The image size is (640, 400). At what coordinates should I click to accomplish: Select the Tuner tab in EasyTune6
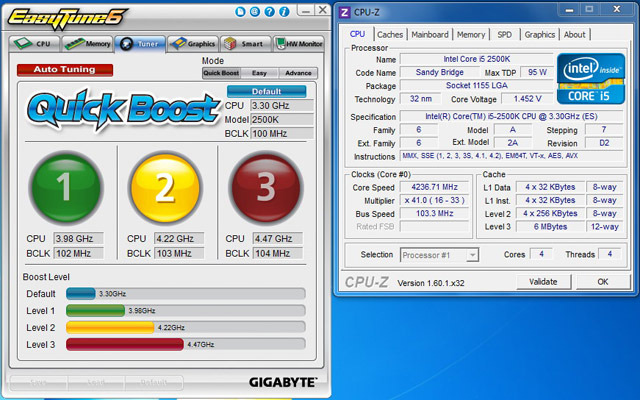coord(140,44)
